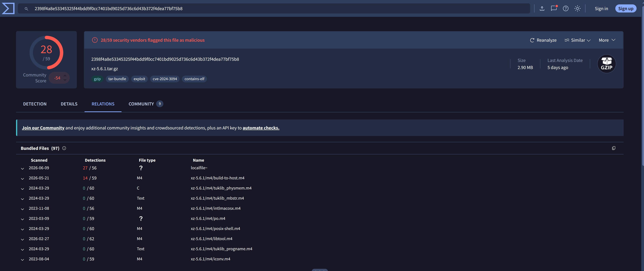Click the Sign in link
The width and height of the screenshot is (644, 271).
tap(601, 8)
